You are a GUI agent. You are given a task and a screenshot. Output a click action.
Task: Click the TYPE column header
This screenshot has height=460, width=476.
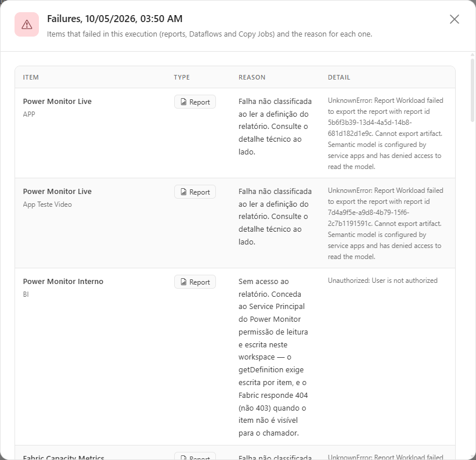(182, 77)
